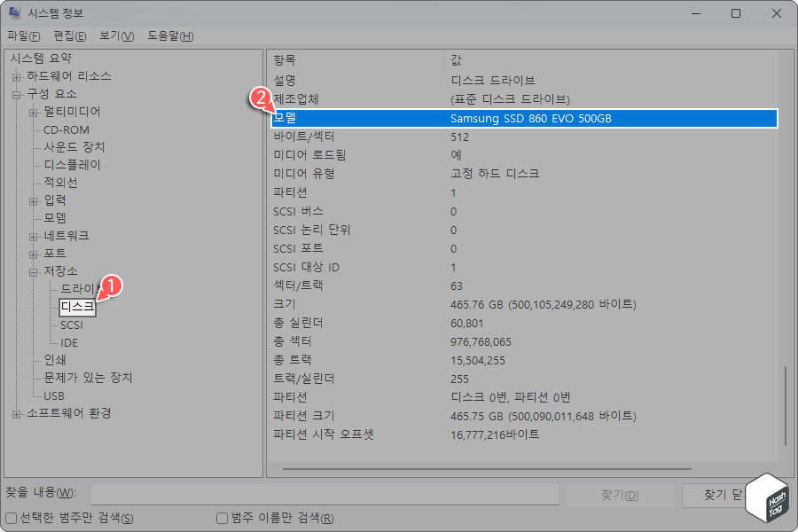This screenshot has width=798, height=532.
Task: Enable the 범주 이름만 검색 checkbox
Action: 220,517
